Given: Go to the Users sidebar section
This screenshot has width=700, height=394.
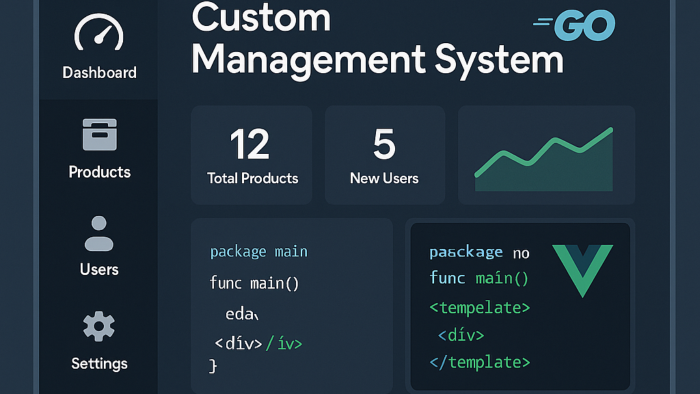Looking at the screenshot, I should [x=99, y=270].
